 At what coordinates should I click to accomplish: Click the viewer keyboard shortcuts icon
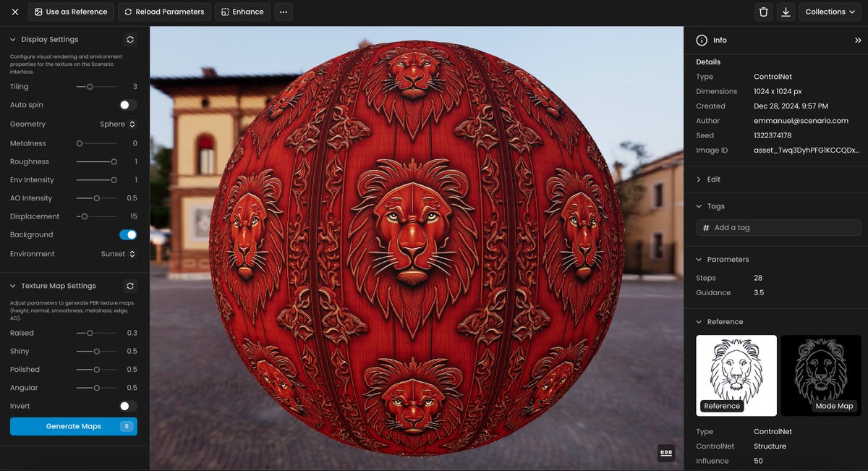[x=666, y=453]
